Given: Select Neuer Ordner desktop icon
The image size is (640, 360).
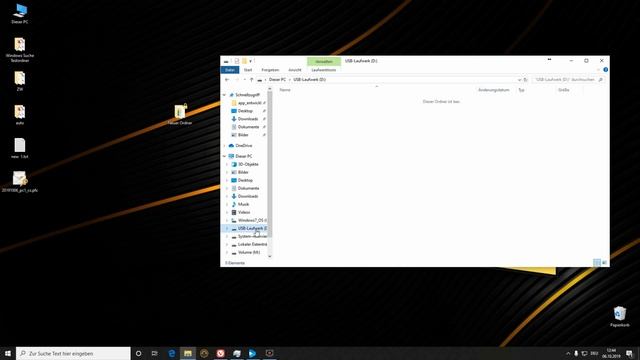Looking at the screenshot, I should (180, 114).
